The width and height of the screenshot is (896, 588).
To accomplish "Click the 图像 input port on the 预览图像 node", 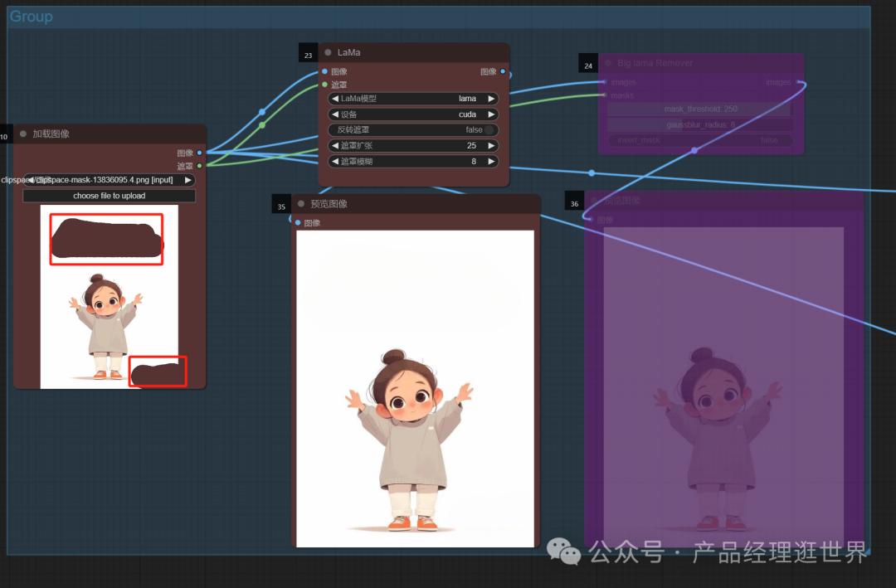I will [x=299, y=222].
